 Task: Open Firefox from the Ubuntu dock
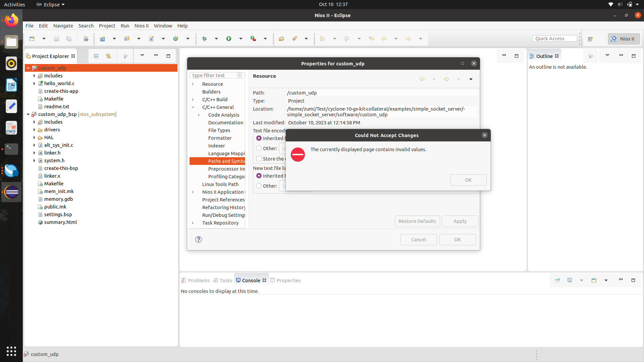(x=11, y=21)
